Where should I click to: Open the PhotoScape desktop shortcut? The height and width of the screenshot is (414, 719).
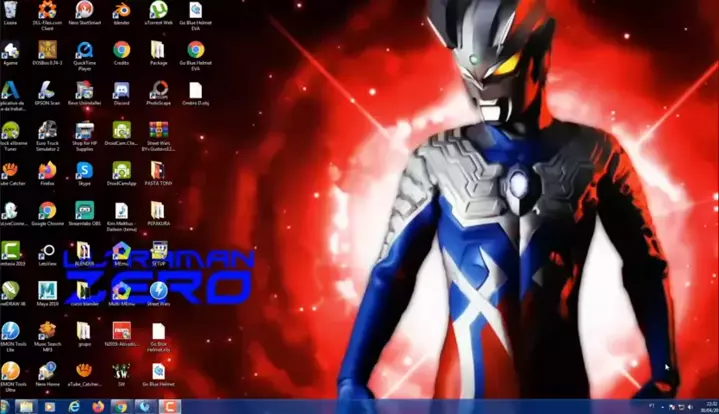coord(158,90)
